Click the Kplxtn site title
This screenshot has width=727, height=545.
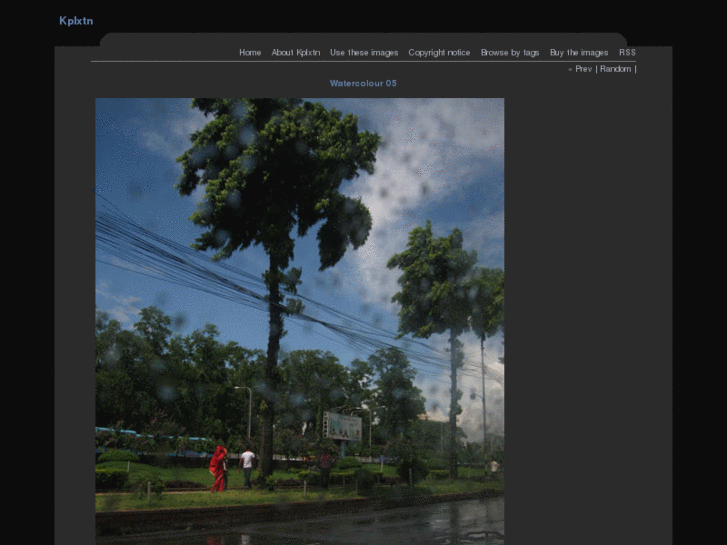pyautogui.click(x=76, y=20)
